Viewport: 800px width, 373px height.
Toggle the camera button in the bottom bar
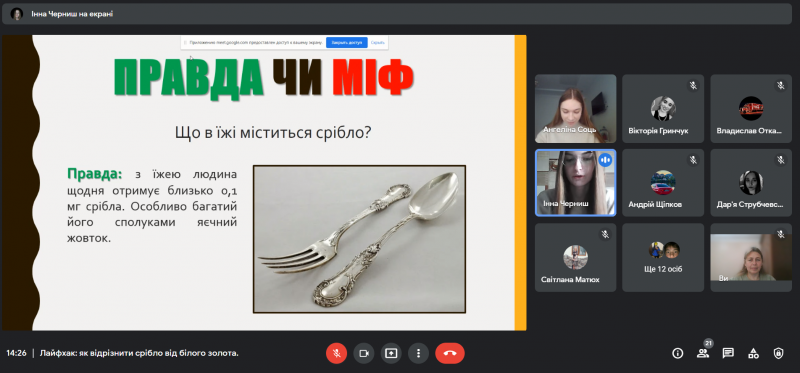[x=364, y=353]
